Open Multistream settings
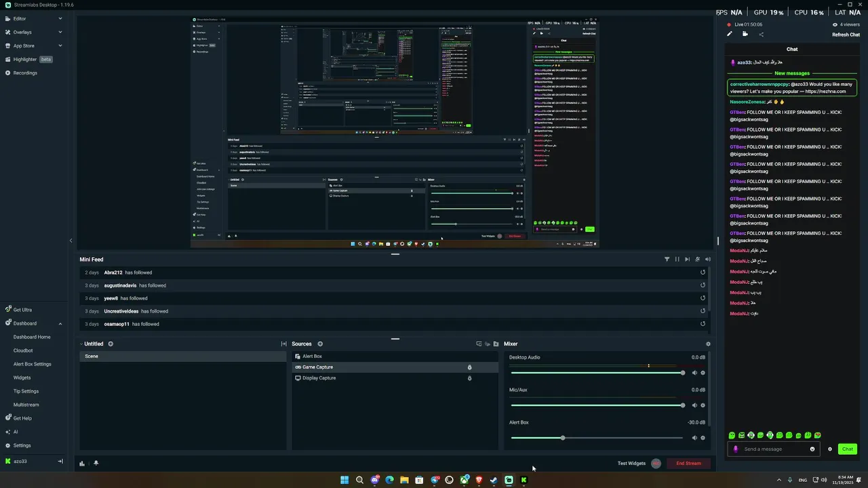The height and width of the screenshot is (488, 868). [26, 405]
